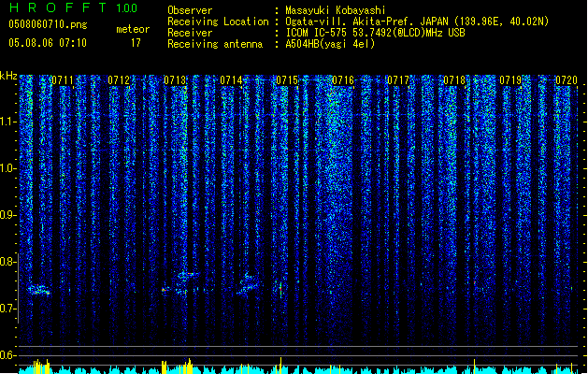Click the 0.7 frequency axis label
Image resolution: width=588 pixels, height=374 pixels.
tap(8, 309)
